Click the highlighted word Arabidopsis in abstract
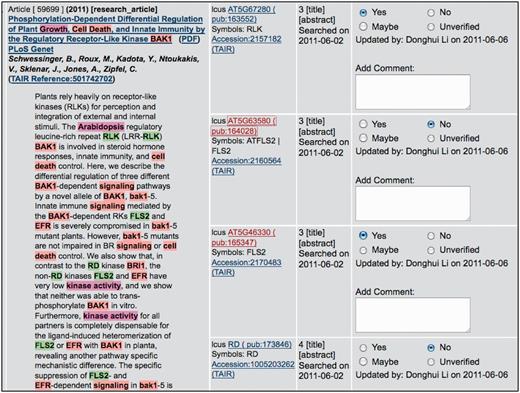520x393 pixels. (101, 127)
